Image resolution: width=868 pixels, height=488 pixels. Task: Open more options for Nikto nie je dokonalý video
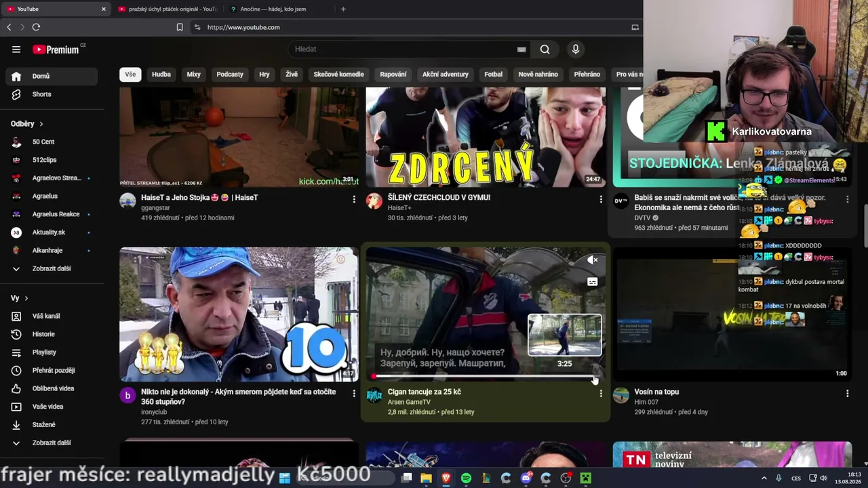click(354, 394)
